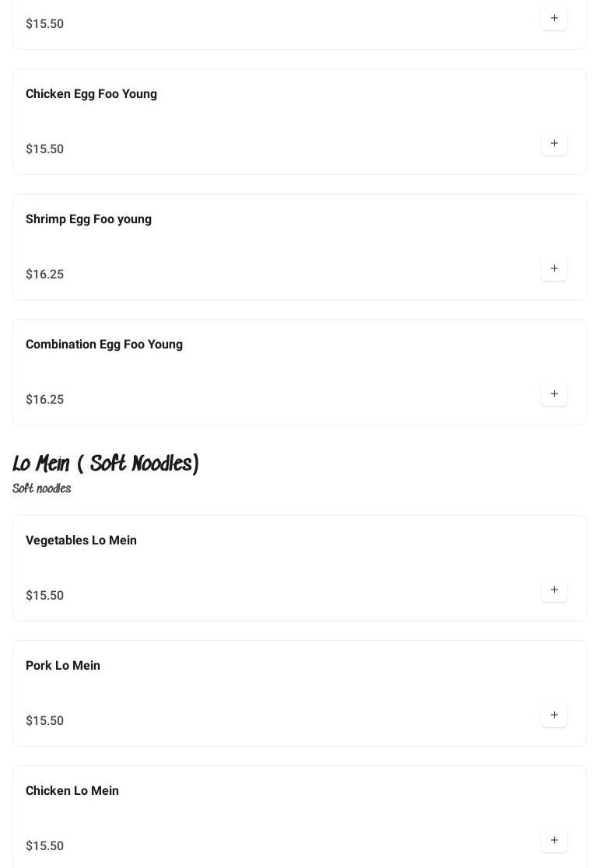Hit the plus icon for Chicken Lo Mein
This screenshot has height=868, width=599.
[x=554, y=840]
